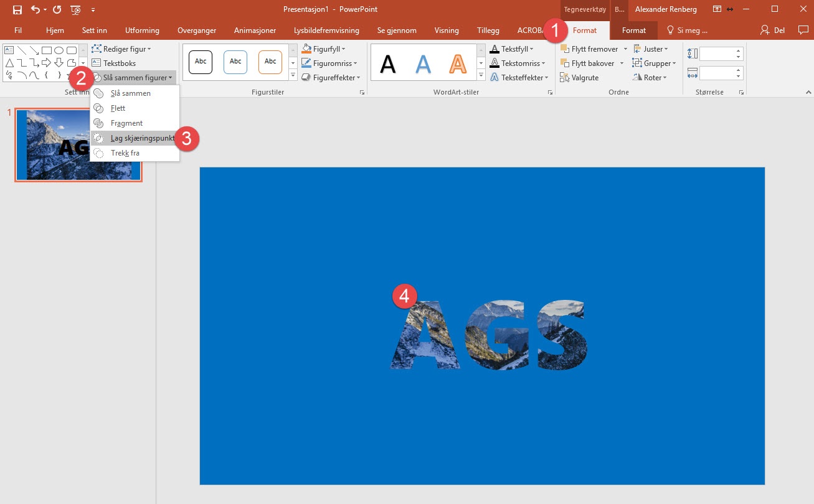This screenshot has width=814, height=504.
Task: Switch to Hjem tab
Action: (55, 30)
